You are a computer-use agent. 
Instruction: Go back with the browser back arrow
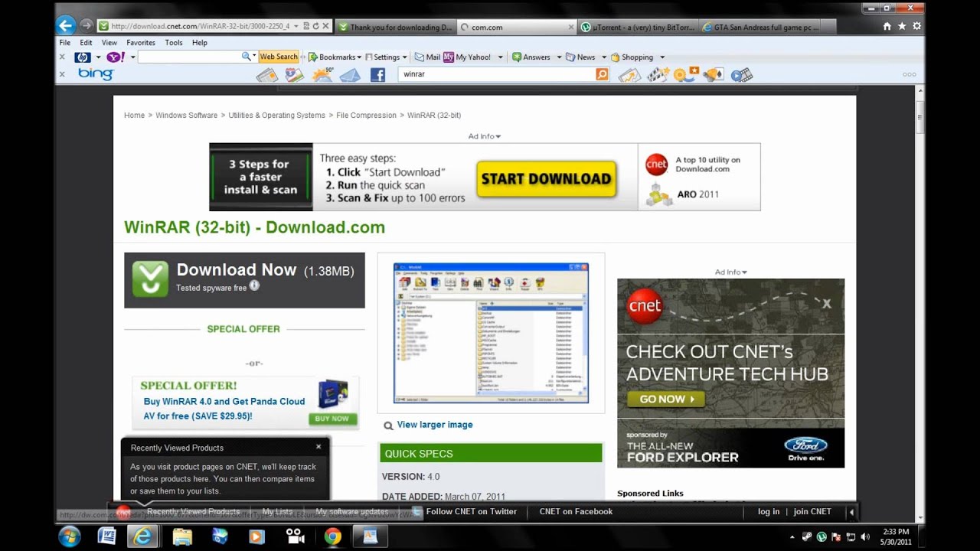(66, 26)
